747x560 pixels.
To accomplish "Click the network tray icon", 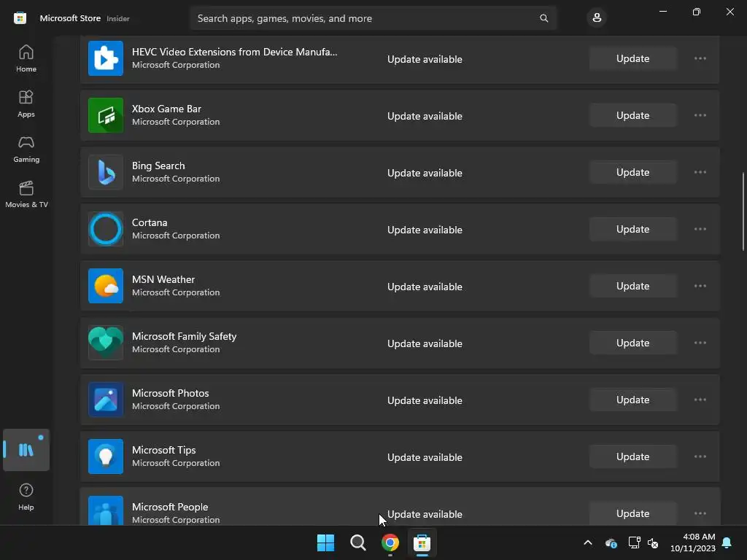I will tap(634, 542).
